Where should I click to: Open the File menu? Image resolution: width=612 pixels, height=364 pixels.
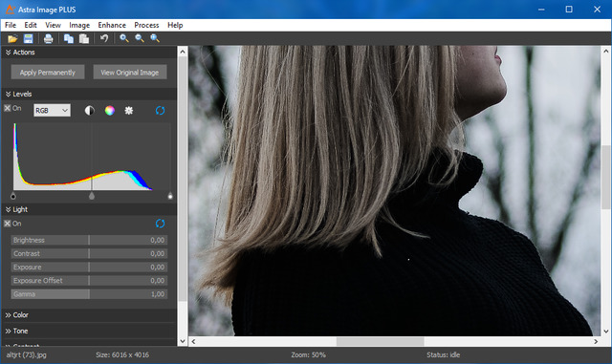click(x=11, y=25)
